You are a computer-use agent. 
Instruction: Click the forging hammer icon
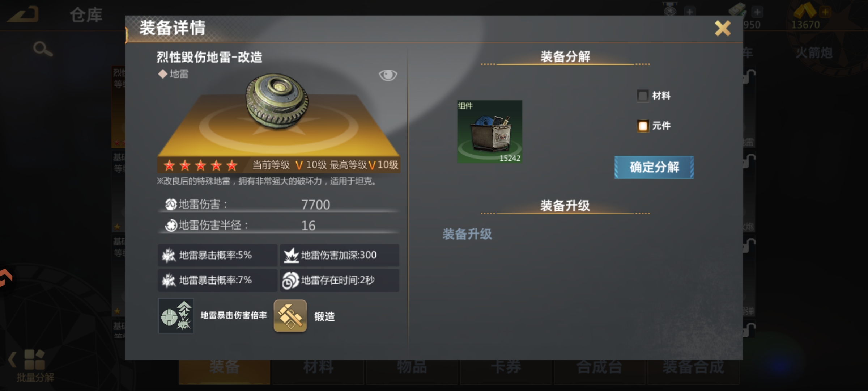tap(290, 316)
